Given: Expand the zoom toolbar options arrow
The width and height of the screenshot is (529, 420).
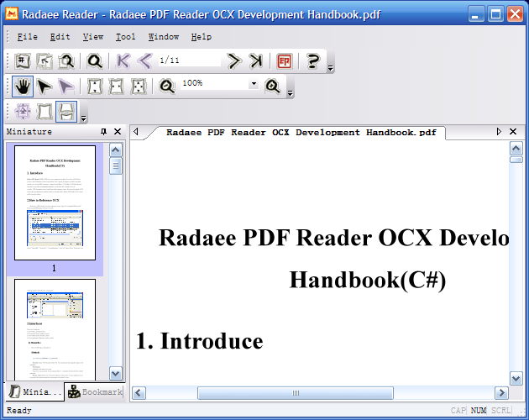Looking at the screenshot, I should pos(291,93).
